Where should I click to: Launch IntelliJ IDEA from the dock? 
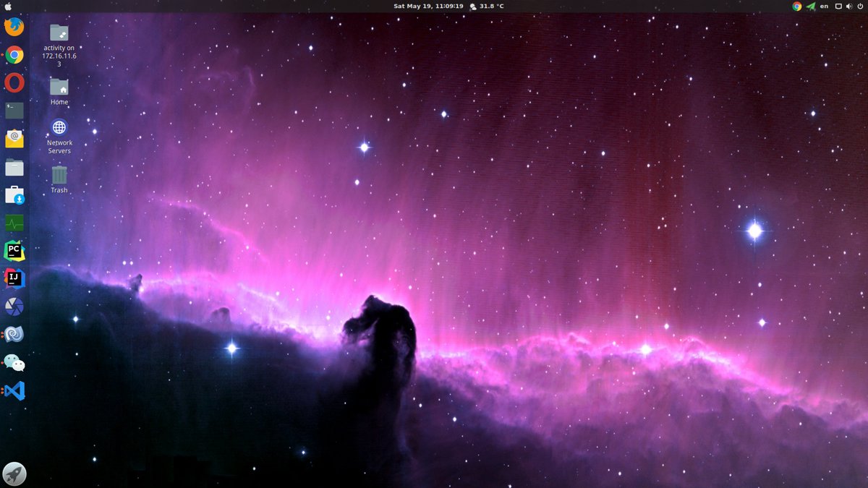tap(14, 278)
